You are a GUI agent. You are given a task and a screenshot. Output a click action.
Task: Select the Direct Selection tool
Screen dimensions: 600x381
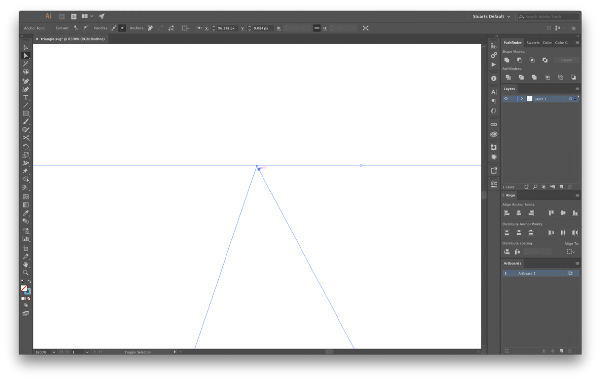[26, 55]
